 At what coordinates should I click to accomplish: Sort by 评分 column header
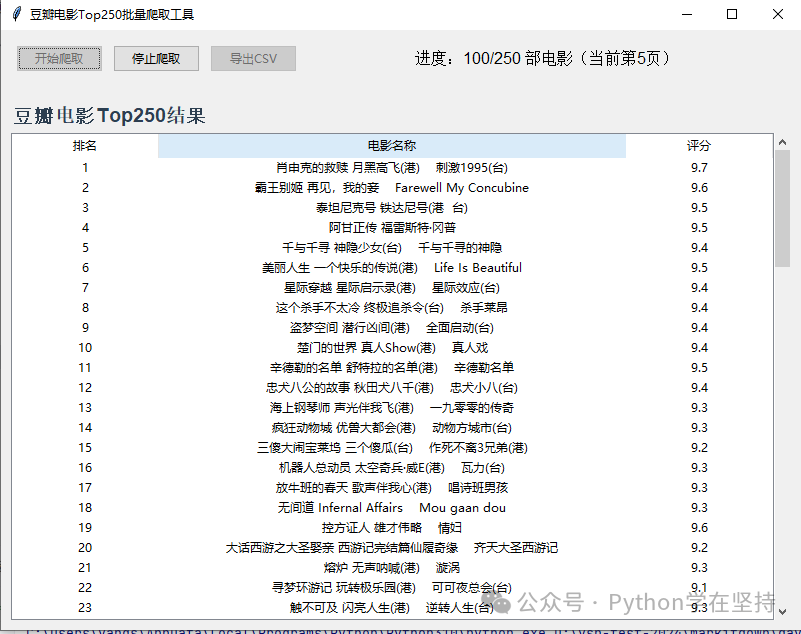pos(699,146)
